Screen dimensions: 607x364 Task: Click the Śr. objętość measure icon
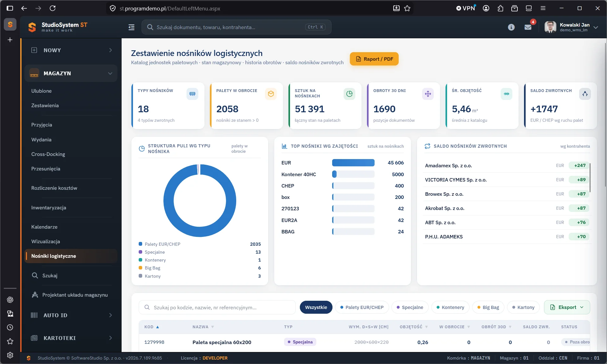[x=506, y=94]
